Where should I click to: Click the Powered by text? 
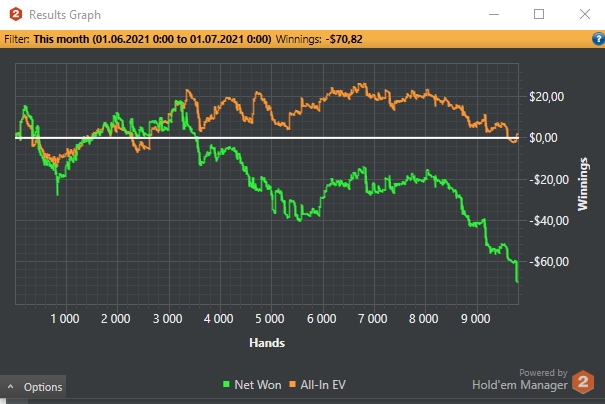pyautogui.click(x=543, y=373)
